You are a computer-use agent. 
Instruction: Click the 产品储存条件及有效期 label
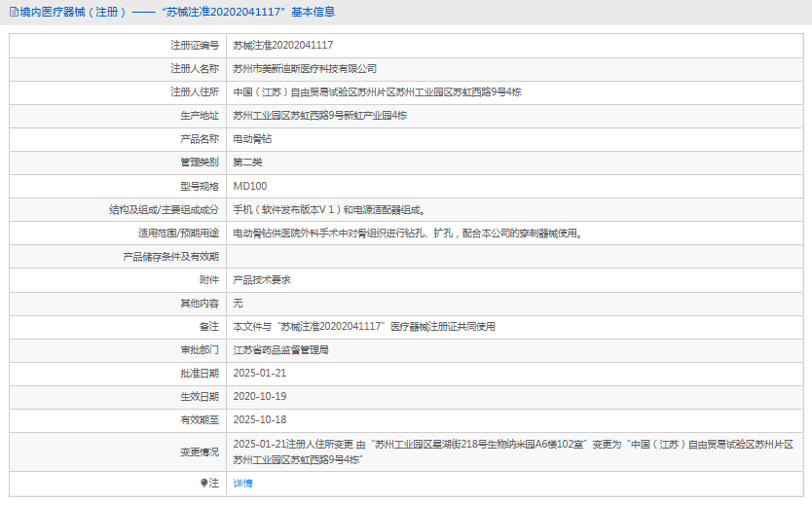171,257
